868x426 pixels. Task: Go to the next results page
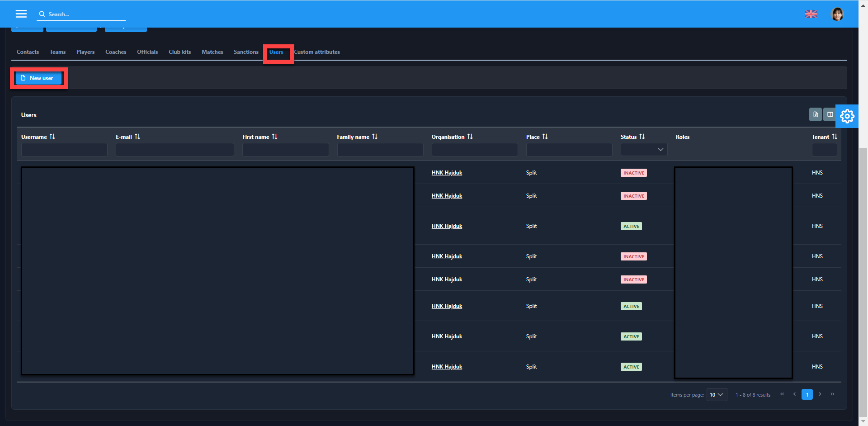coord(820,394)
